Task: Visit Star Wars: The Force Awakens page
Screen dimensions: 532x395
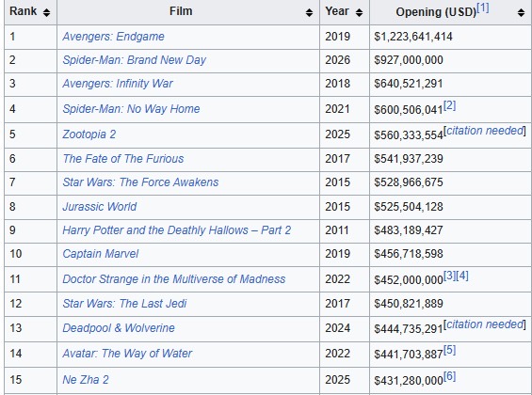Action: pyautogui.click(x=140, y=182)
